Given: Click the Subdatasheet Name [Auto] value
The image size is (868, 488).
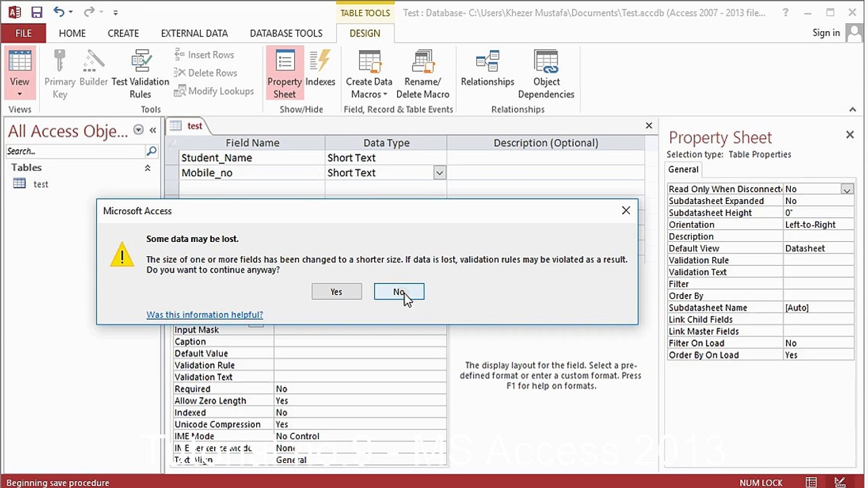Looking at the screenshot, I should coord(819,308).
